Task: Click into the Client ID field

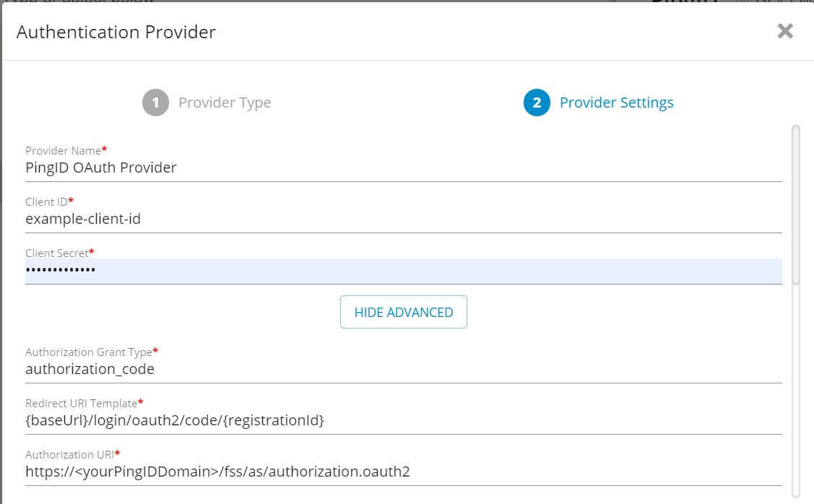Action: pos(403,218)
